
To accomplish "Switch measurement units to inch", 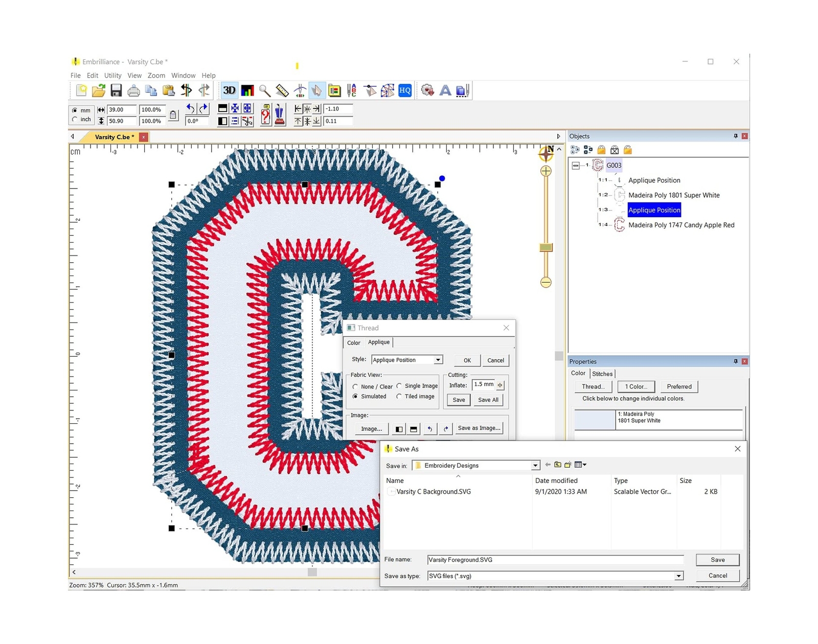I will pos(75,119).
